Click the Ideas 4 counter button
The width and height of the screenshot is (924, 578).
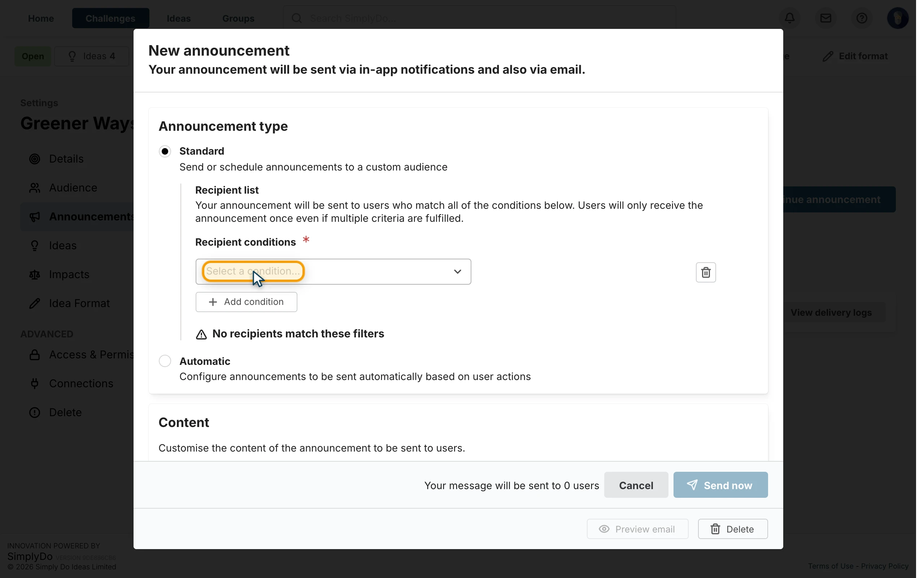click(92, 56)
